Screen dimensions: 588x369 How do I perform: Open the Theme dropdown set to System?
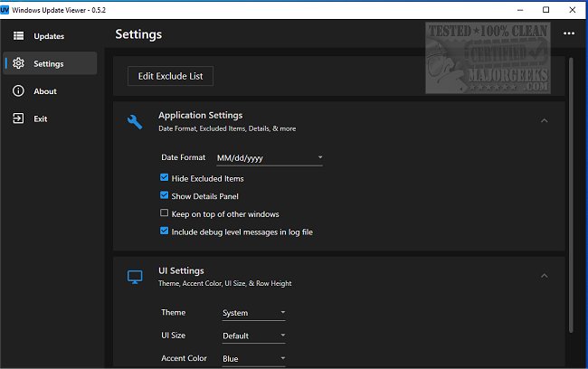pyautogui.click(x=254, y=314)
